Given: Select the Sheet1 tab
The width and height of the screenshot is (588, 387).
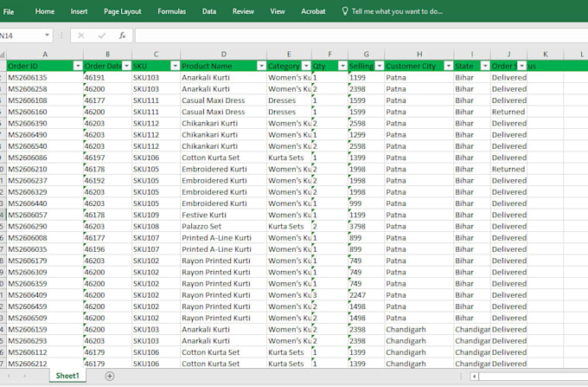Looking at the screenshot, I should (x=67, y=376).
